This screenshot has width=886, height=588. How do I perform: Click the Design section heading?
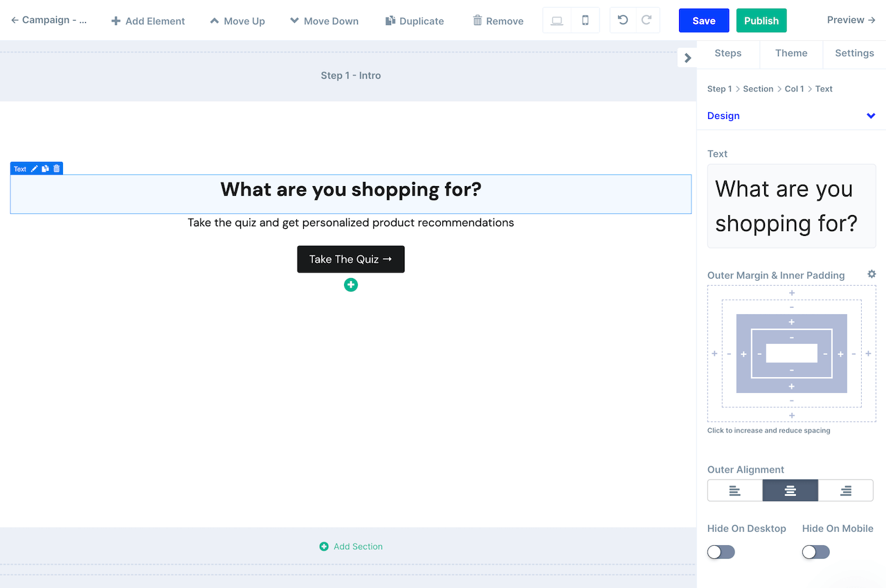[723, 116]
